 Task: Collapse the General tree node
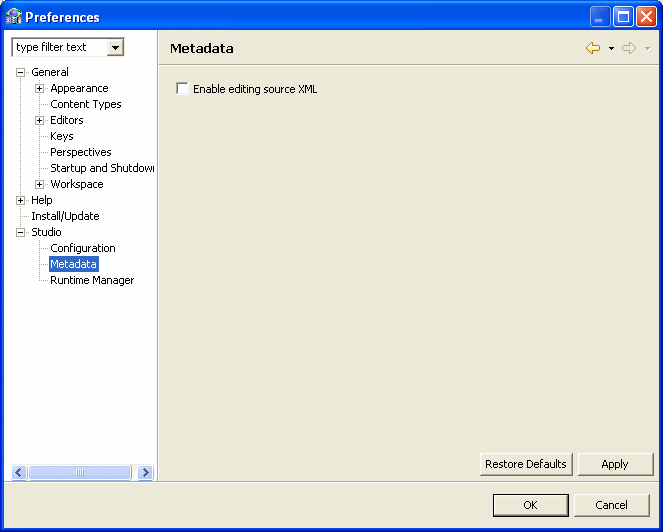tap(20, 72)
